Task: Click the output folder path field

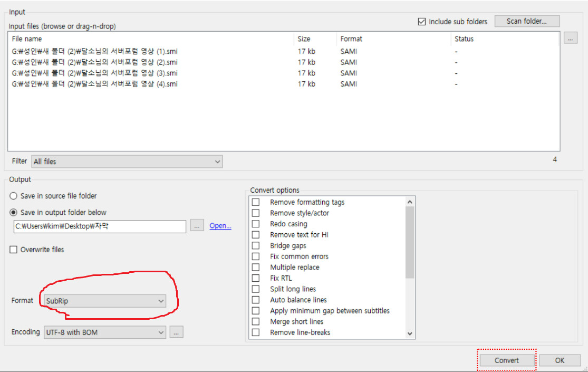Action: click(100, 226)
